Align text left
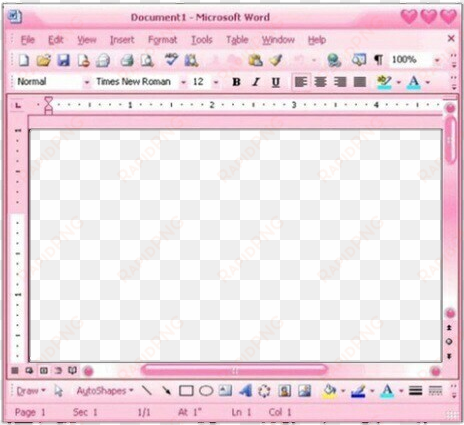Viewport: 464px width, 425px height. point(301,82)
